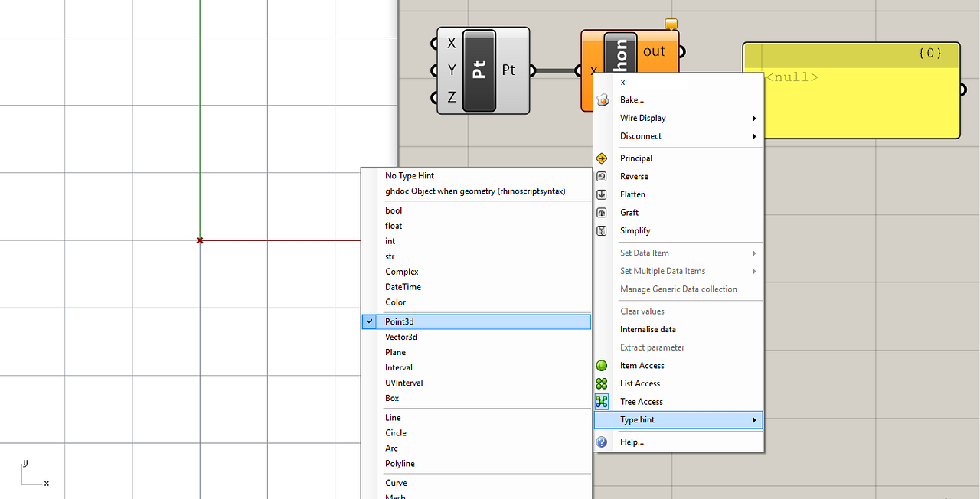This screenshot has width=980, height=499.
Task: Click the Graft up-arrow icon
Action: (602, 212)
